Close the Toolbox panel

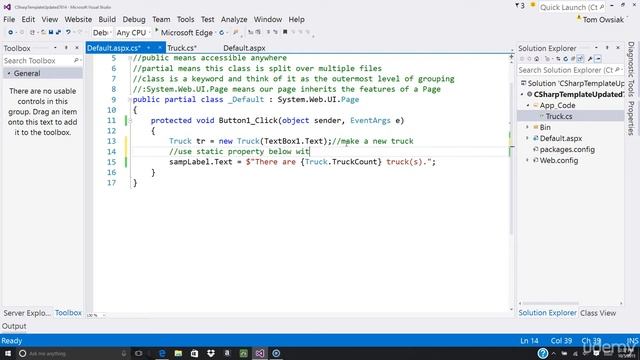77,48
